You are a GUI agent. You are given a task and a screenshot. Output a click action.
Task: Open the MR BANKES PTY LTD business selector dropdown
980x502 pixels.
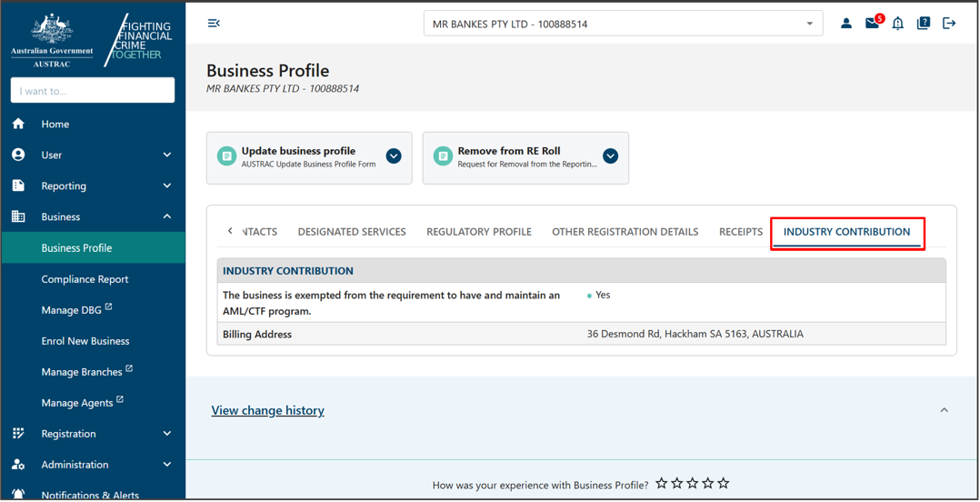(623, 24)
